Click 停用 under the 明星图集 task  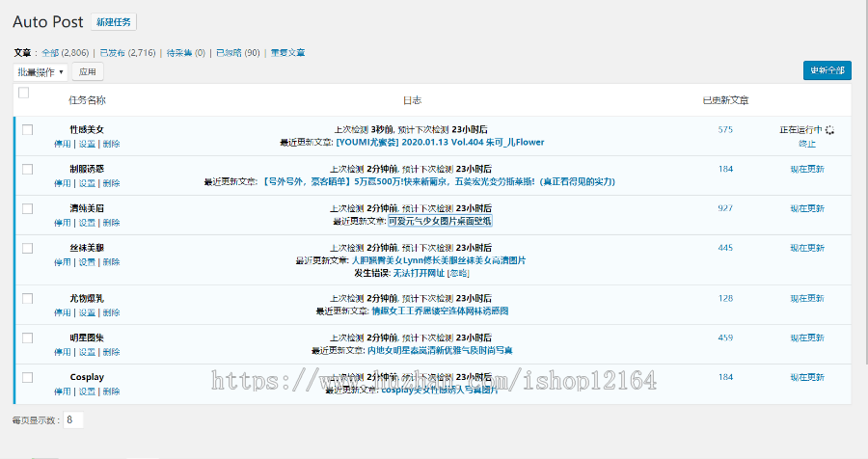point(62,352)
